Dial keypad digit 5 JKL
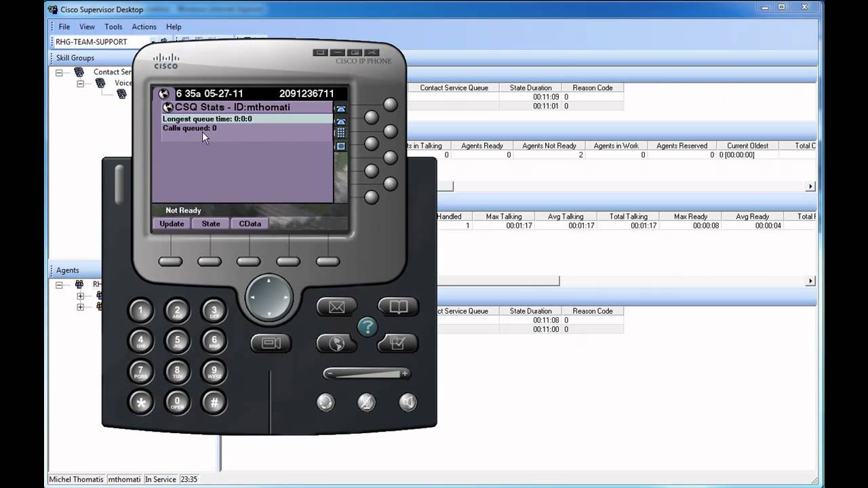The width and height of the screenshot is (868, 488). (x=178, y=342)
